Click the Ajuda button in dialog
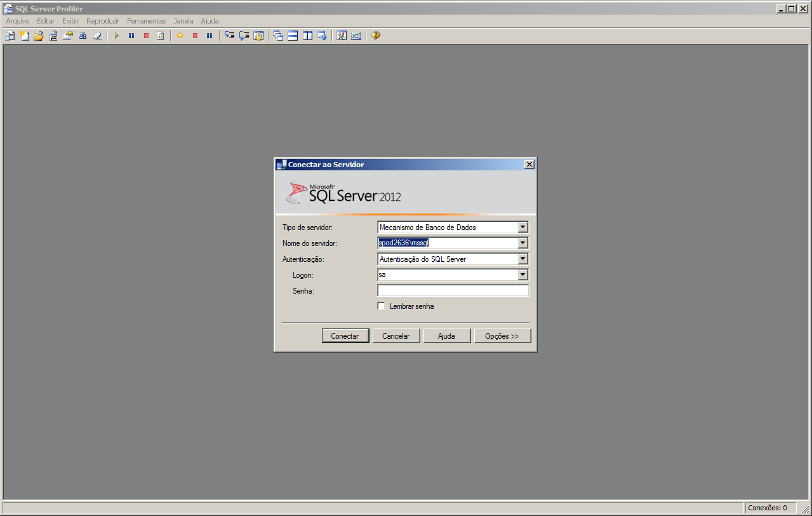 coord(447,336)
